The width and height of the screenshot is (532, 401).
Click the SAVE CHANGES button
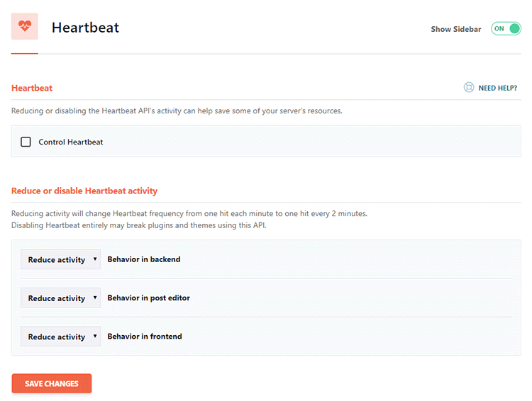click(x=52, y=383)
